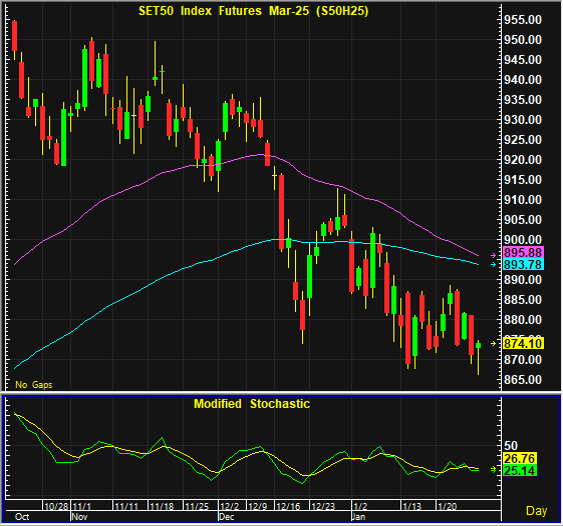Viewport: 563px width, 526px height.
Task: Open the Day timeframe selector
Action: point(536,511)
